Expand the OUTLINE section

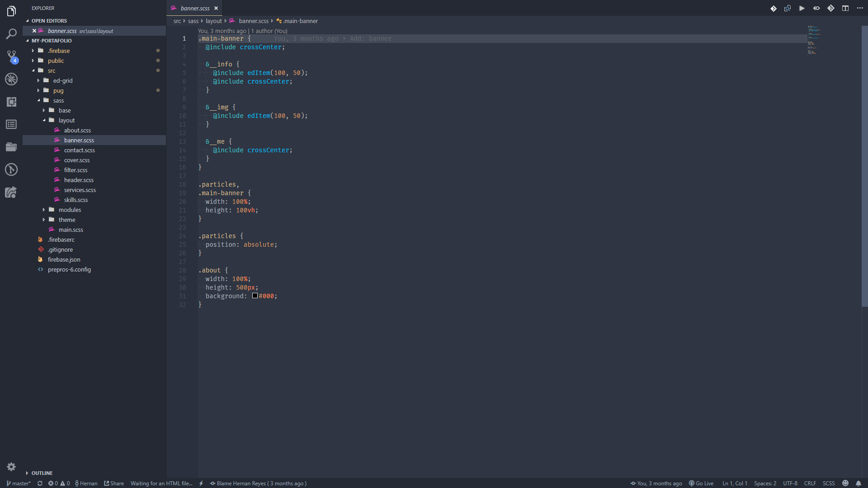[42, 473]
